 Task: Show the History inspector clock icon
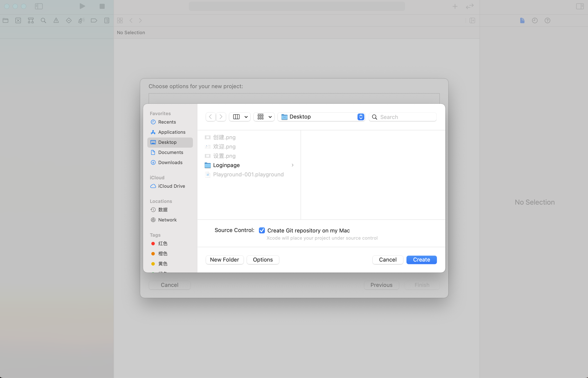(x=535, y=21)
